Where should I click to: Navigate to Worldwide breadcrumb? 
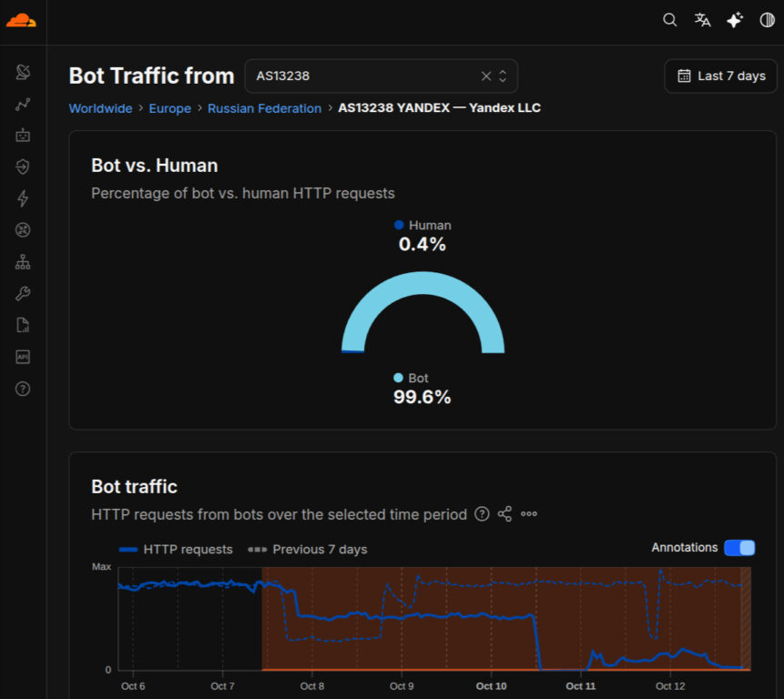[100, 108]
